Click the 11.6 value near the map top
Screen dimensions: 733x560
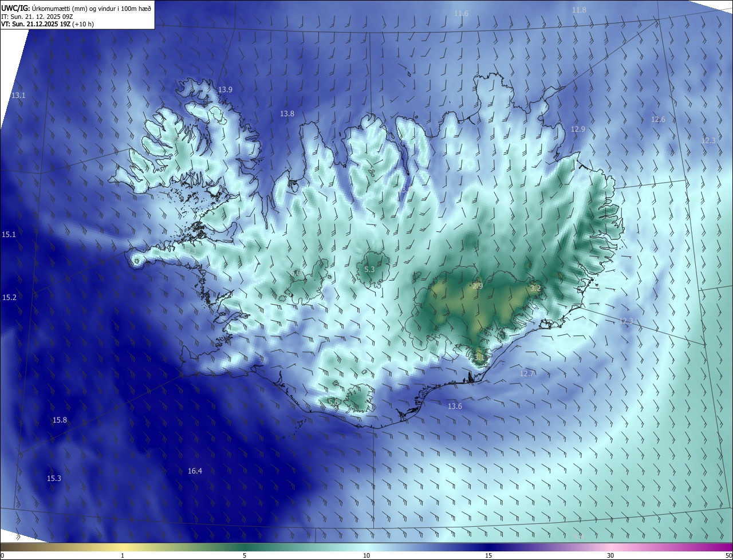tap(461, 13)
